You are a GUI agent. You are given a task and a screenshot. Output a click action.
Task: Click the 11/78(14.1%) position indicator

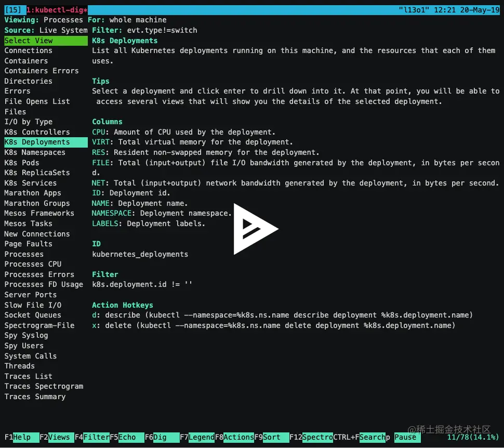[x=473, y=438]
